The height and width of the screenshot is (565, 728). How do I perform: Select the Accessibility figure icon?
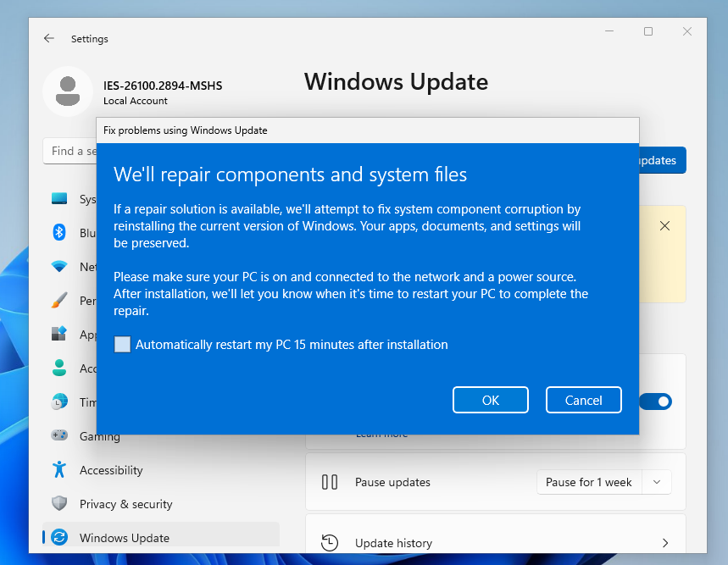tap(59, 469)
